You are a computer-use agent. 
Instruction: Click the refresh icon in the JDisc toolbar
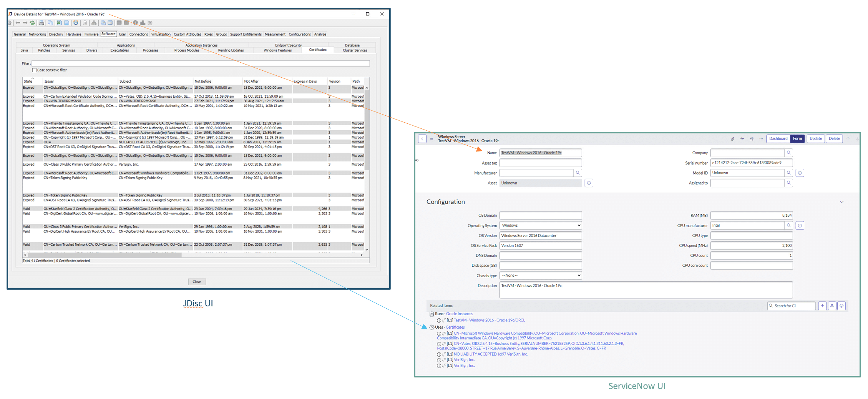click(x=32, y=23)
